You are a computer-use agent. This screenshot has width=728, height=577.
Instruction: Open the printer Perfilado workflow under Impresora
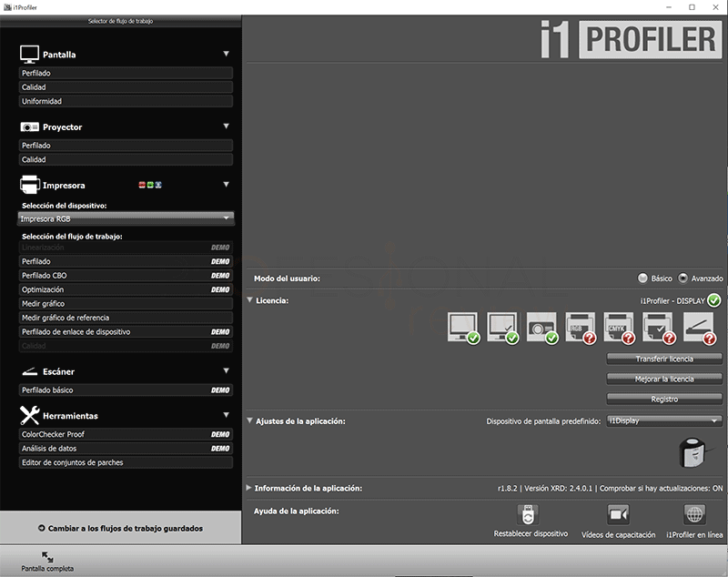pyautogui.click(x=126, y=261)
